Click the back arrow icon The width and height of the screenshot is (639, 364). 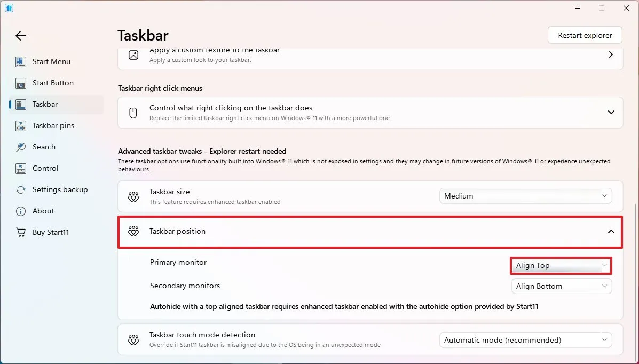pos(20,36)
